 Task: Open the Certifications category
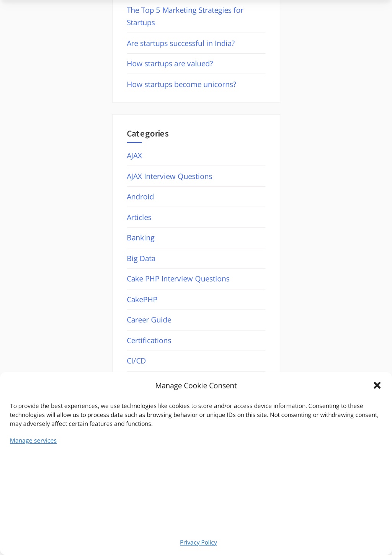[x=149, y=341]
